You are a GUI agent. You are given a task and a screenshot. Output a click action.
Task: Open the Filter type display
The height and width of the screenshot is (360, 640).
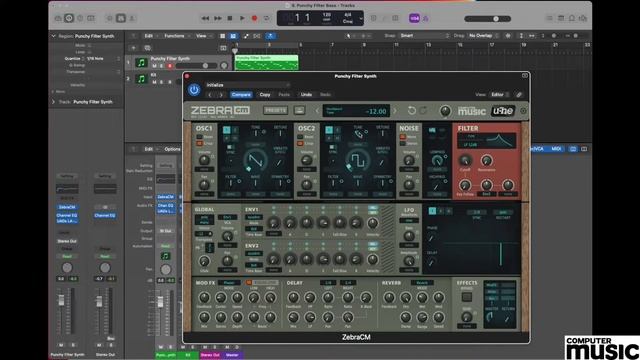coord(487,141)
